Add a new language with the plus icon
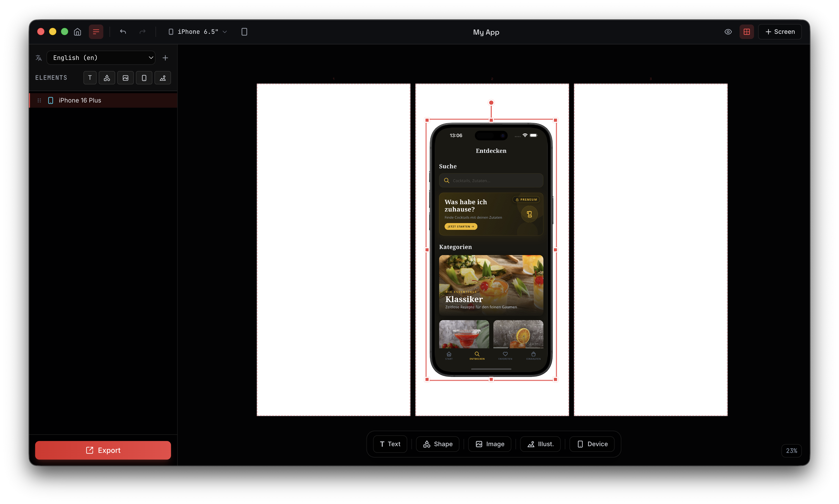 [165, 58]
